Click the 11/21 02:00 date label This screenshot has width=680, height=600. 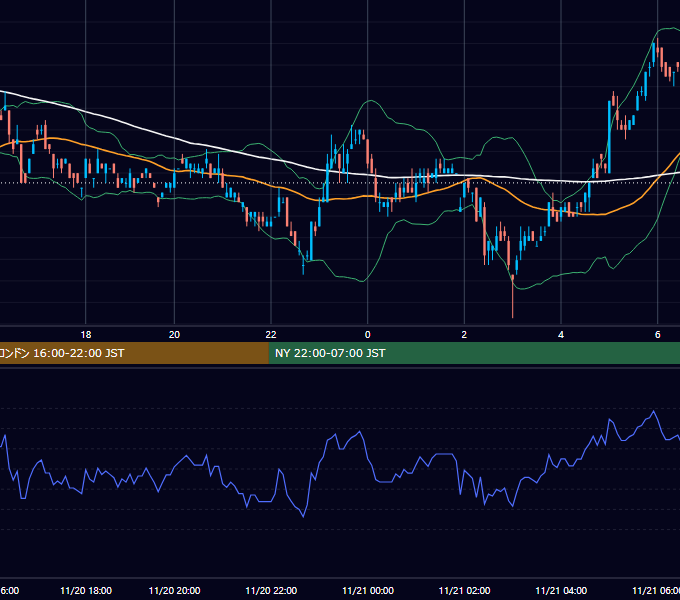464,590
